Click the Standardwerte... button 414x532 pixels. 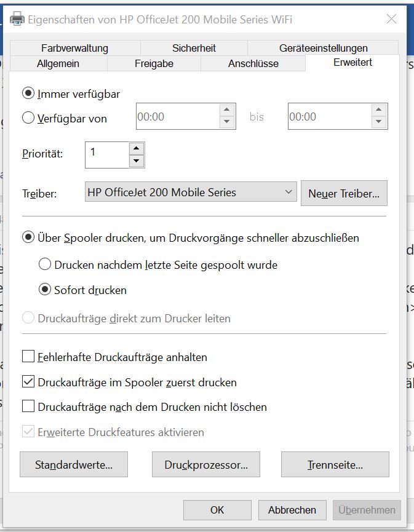click(x=74, y=464)
